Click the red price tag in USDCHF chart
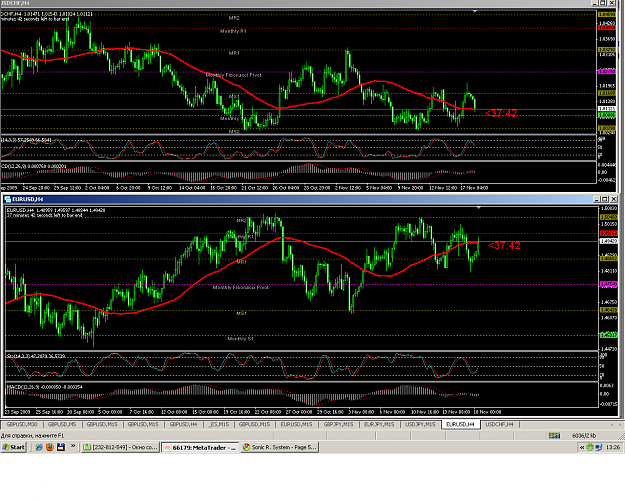The image size is (625, 500). (607, 28)
